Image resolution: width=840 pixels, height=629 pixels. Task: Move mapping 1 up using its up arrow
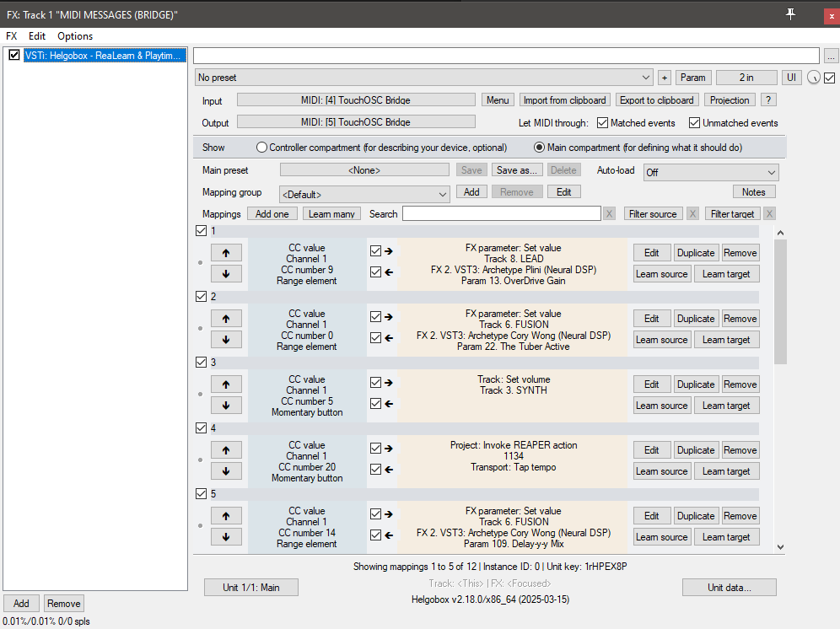click(x=226, y=252)
